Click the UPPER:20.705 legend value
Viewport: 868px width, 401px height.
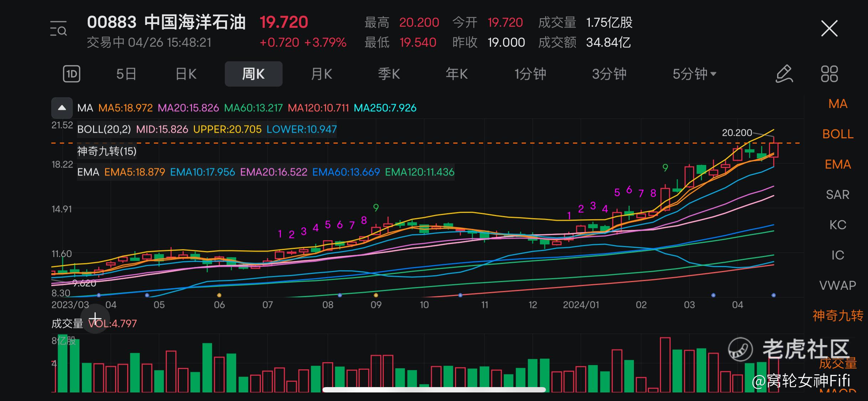227,129
